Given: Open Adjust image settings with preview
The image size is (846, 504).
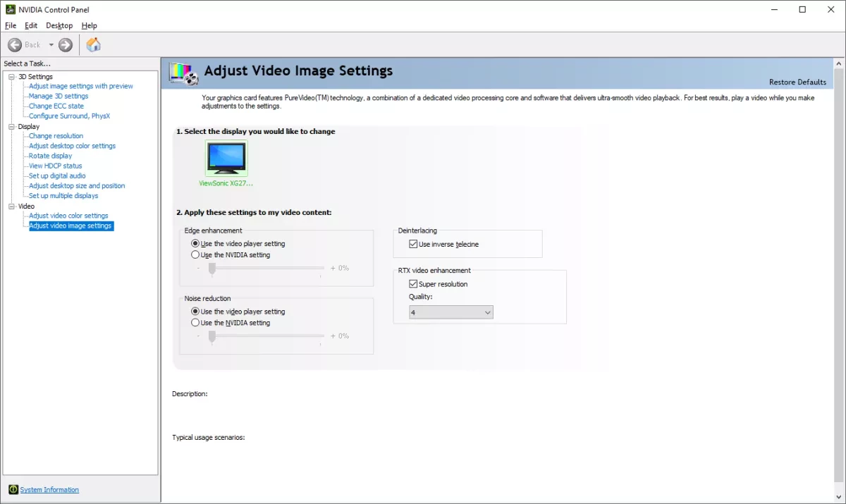Looking at the screenshot, I should [81, 86].
